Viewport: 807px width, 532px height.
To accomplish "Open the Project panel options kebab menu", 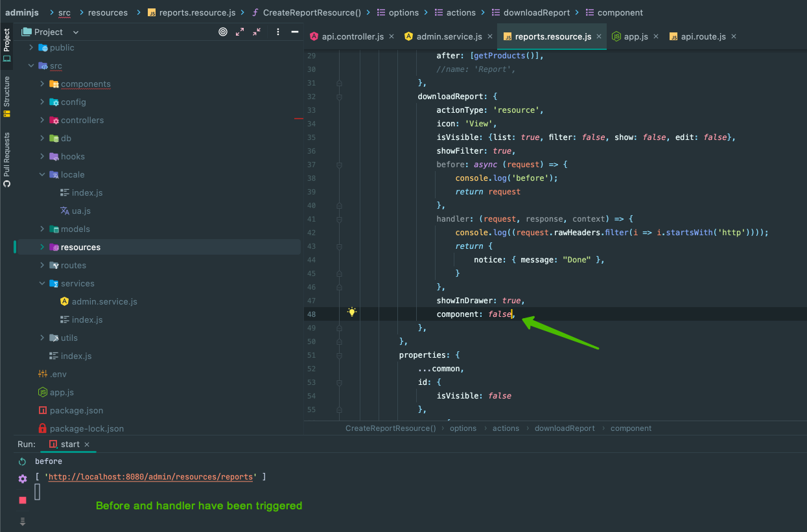I will (278, 30).
